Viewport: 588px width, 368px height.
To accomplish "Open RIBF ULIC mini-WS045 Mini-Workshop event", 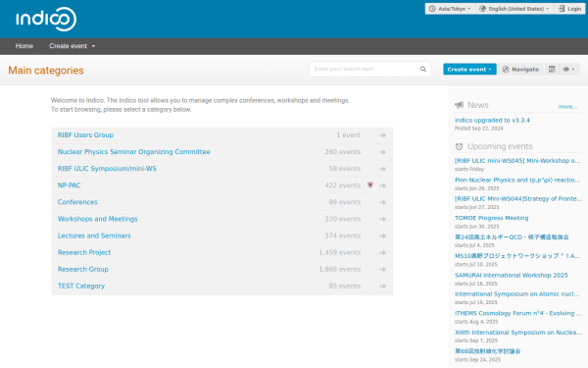I will [x=517, y=161].
